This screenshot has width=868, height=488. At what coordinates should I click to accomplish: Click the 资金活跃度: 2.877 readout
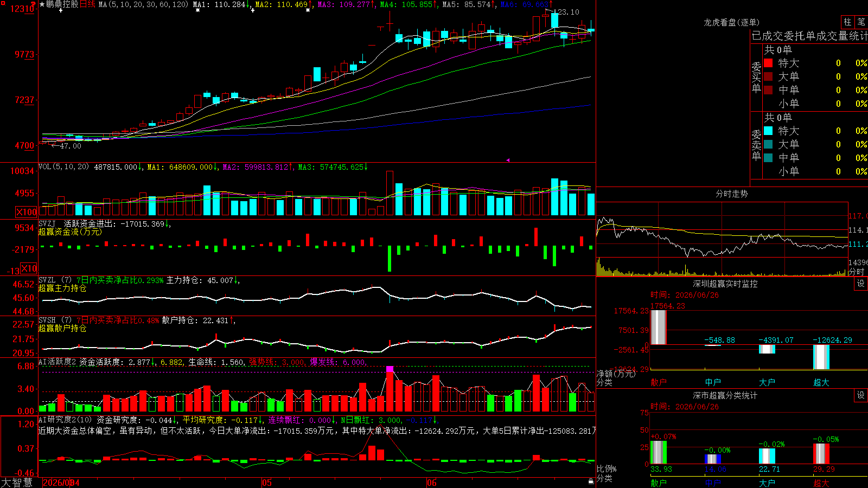(x=118, y=362)
